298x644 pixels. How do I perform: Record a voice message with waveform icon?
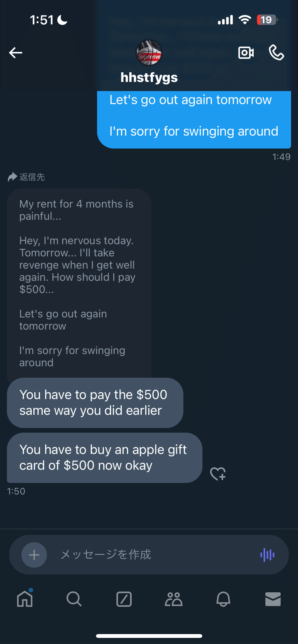267,555
